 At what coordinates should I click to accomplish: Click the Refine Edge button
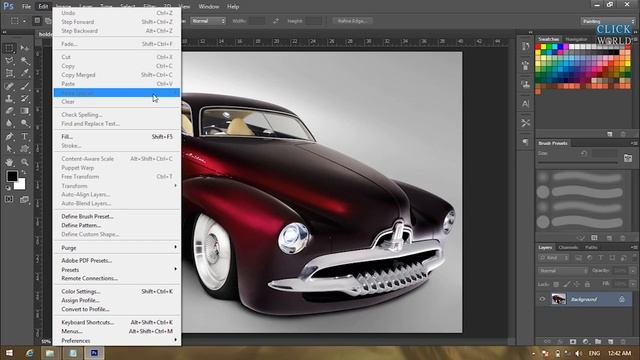pos(352,21)
